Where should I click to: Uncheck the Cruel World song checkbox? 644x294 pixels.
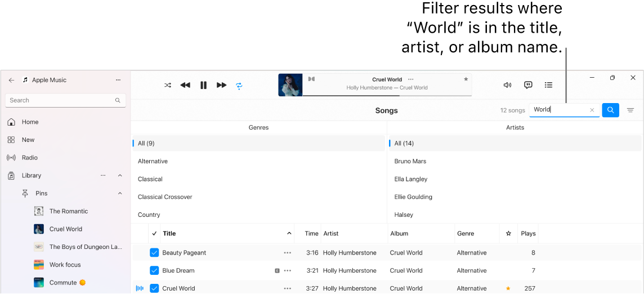[x=154, y=288]
